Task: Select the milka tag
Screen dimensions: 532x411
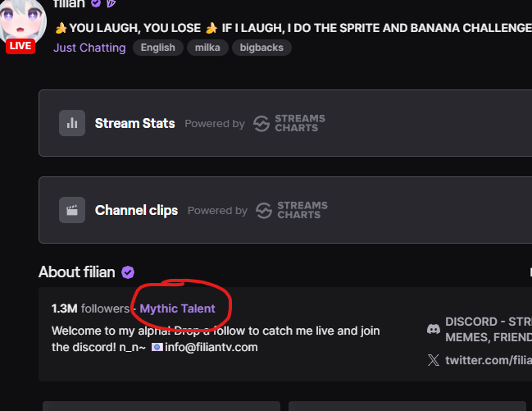Action: click(x=207, y=48)
